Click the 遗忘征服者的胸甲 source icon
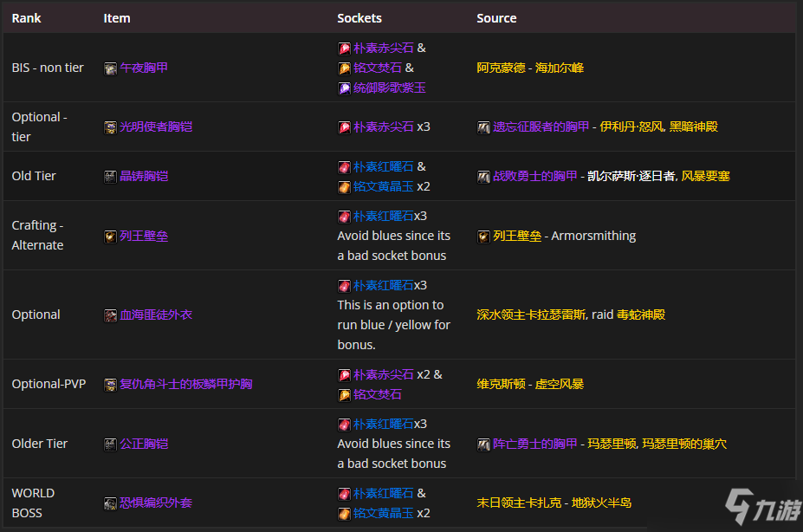The image size is (803, 532). point(483,127)
